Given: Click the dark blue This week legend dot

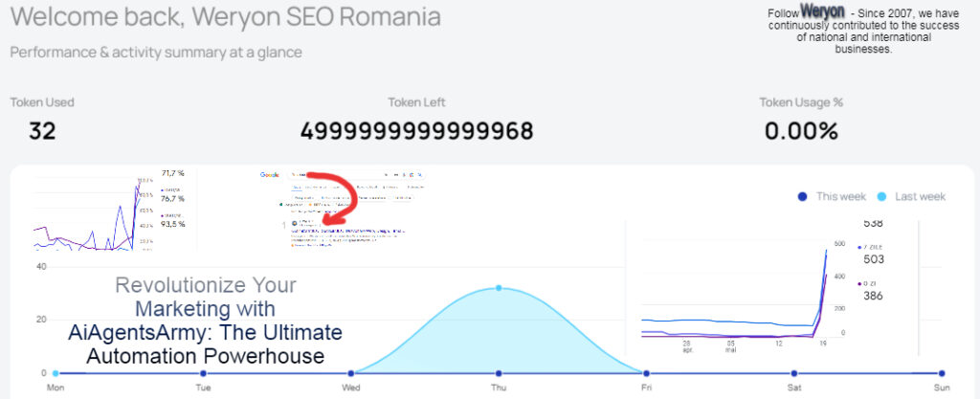Looking at the screenshot, I should click(x=803, y=197).
